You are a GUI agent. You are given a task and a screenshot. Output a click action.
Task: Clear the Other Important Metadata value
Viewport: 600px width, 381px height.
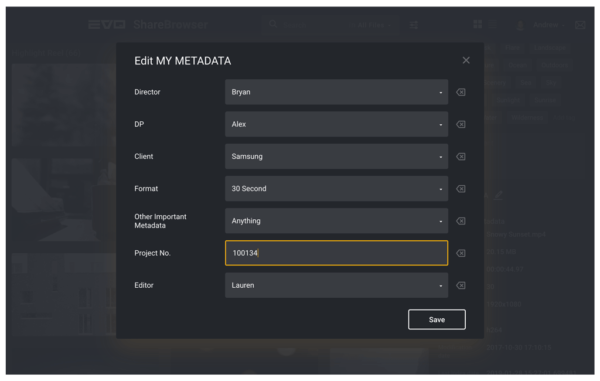(x=461, y=221)
